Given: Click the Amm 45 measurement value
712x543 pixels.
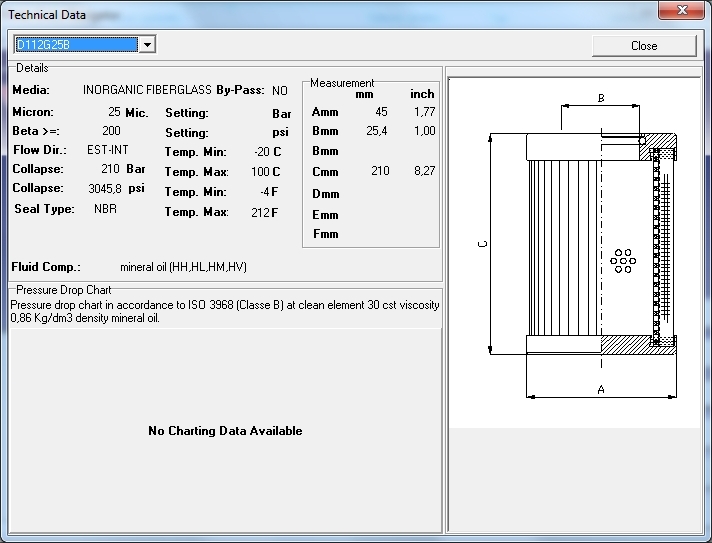Looking at the screenshot, I should pyautogui.click(x=381, y=111).
